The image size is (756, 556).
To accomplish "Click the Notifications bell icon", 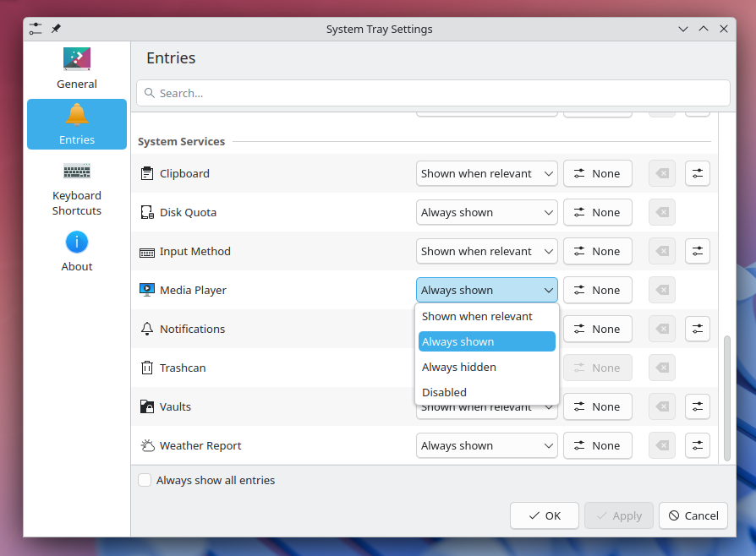I will [x=147, y=329].
